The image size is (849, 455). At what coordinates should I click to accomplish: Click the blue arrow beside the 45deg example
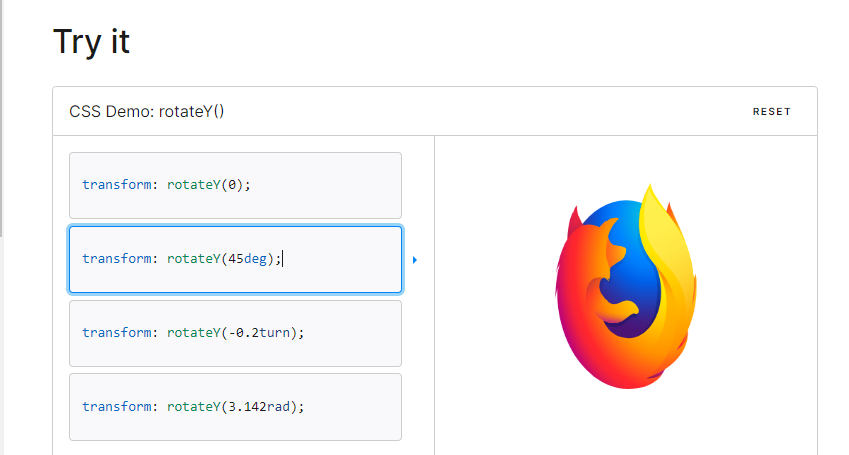point(415,260)
